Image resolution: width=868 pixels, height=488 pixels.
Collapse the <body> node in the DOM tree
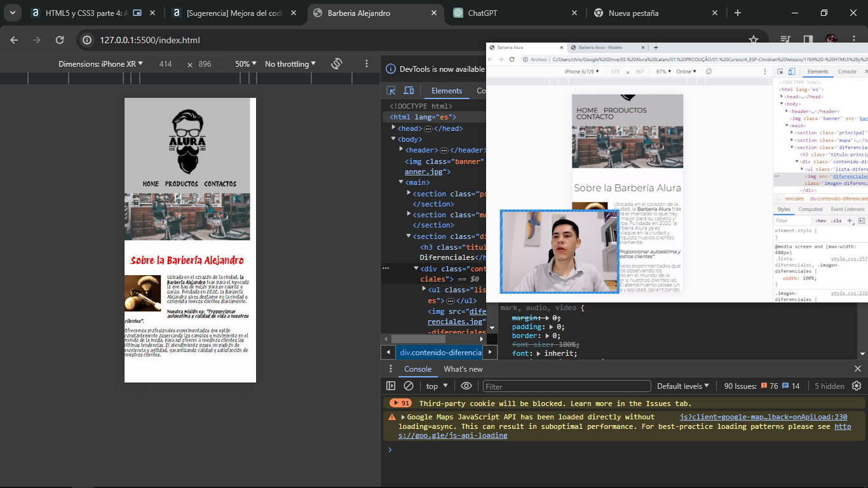(x=394, y=139)
